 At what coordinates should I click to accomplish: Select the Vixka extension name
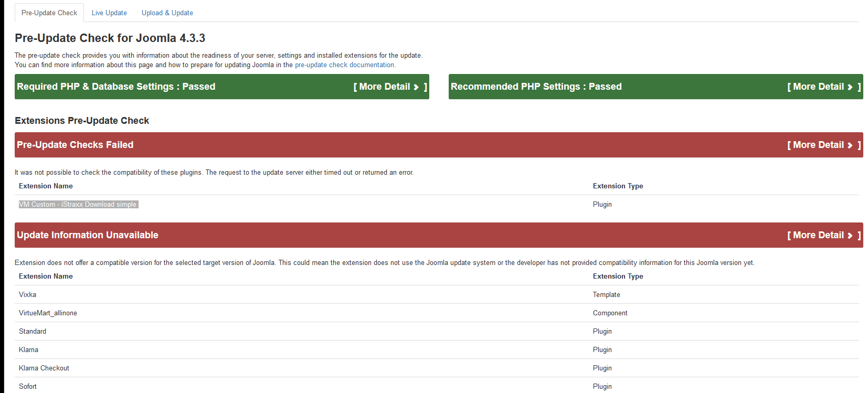[x=28, y=295]
